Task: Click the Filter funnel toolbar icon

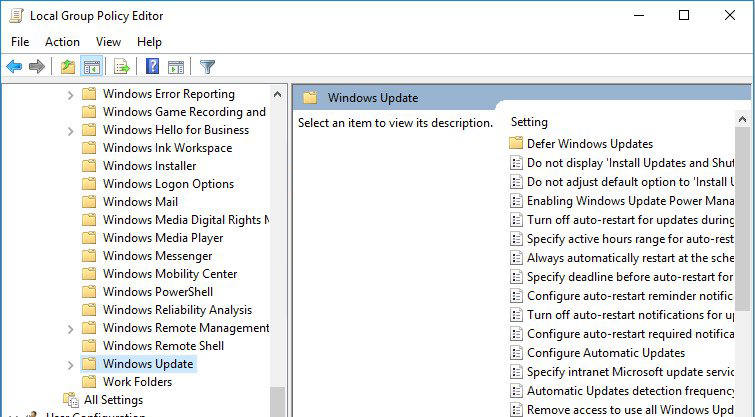Action: point(207,66)
